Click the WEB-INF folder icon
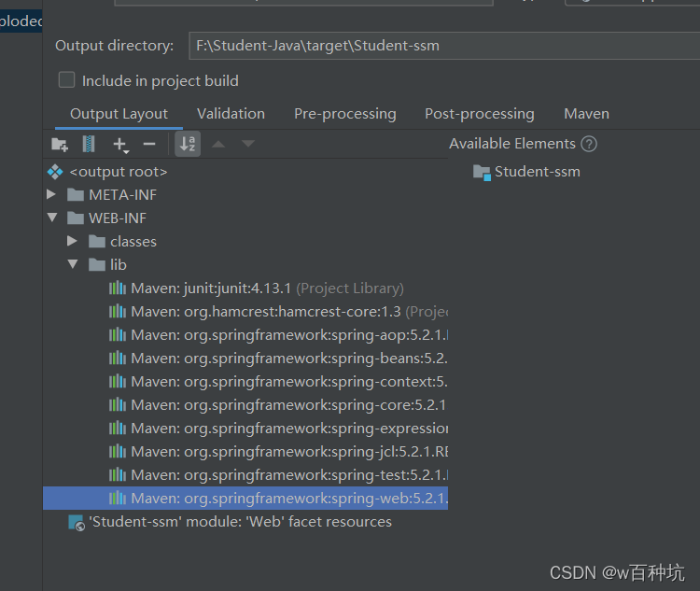Screen dimensions: 700x591 pos(76,218)
